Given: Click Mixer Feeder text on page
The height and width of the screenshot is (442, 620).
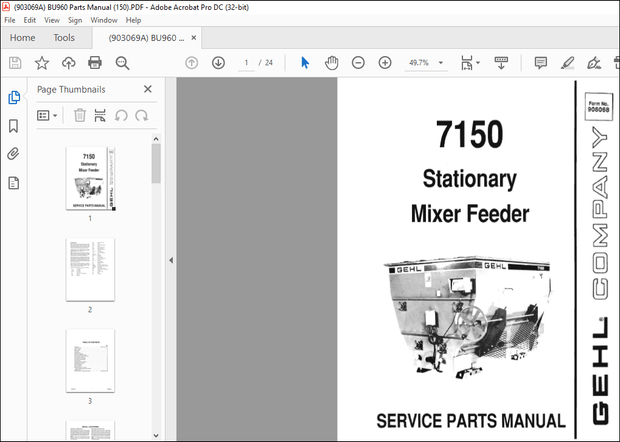Looking at the screenshot, I should pos(470,213).
